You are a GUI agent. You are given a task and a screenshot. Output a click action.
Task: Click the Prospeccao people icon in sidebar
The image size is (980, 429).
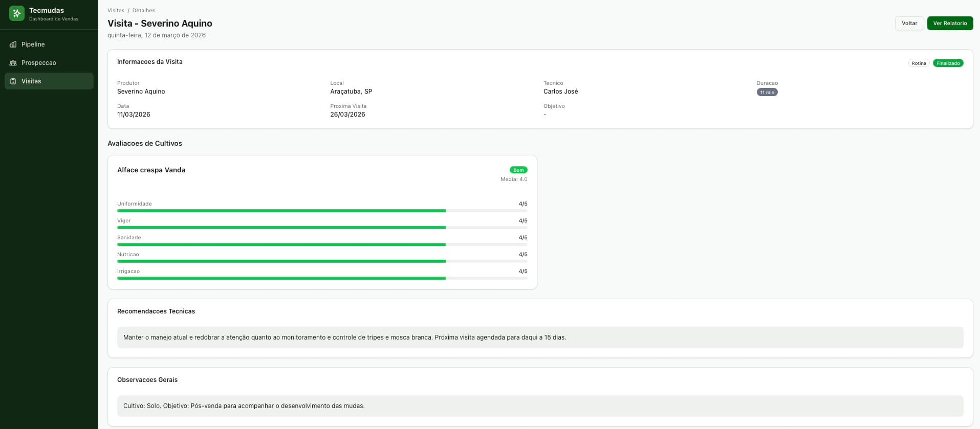[13, 63]
